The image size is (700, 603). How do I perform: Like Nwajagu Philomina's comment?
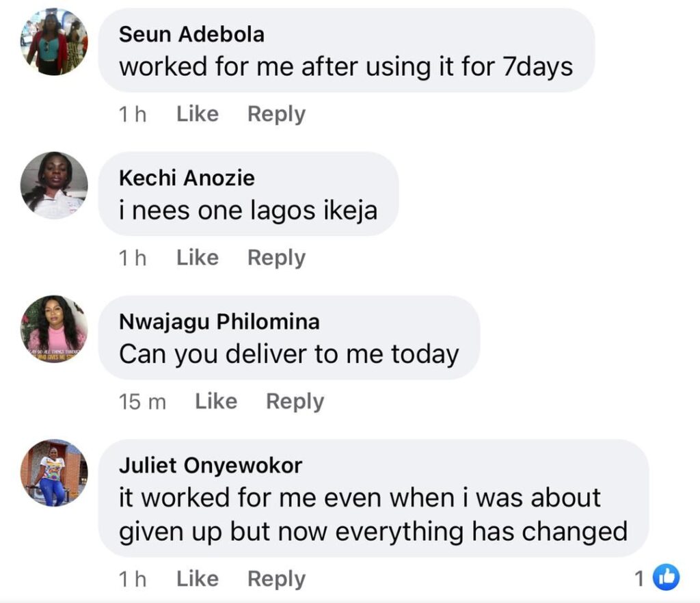[x=216, y=401]
